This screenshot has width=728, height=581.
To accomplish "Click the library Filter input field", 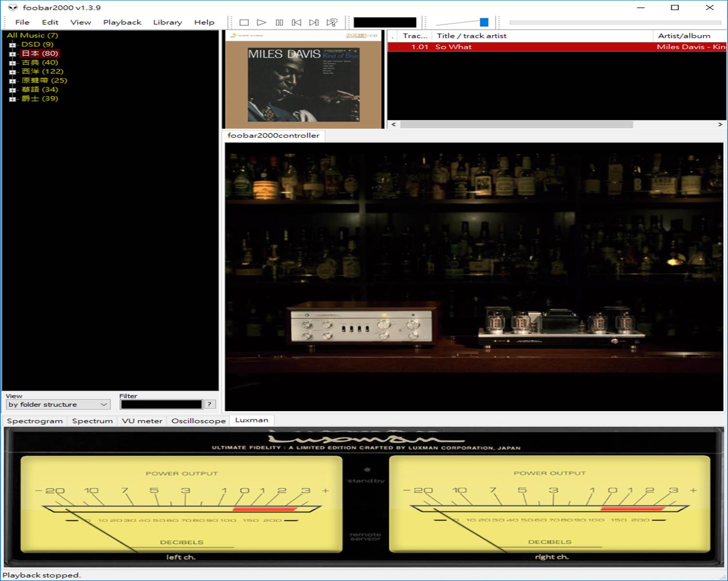I will (161, 404).
